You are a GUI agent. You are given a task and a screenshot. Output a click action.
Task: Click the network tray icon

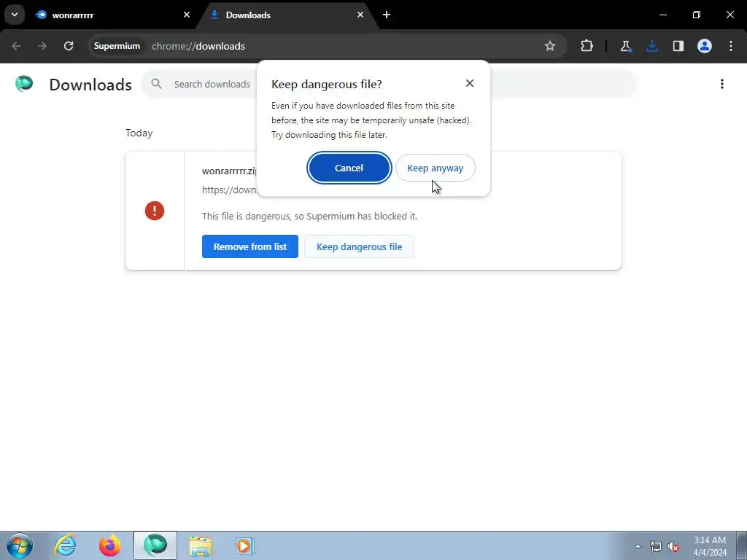tap(656, 546)
